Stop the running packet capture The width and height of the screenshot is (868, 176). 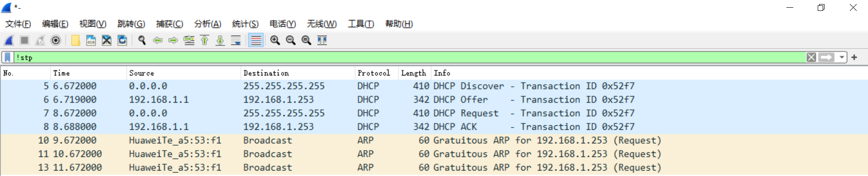[x=24, y=40]
